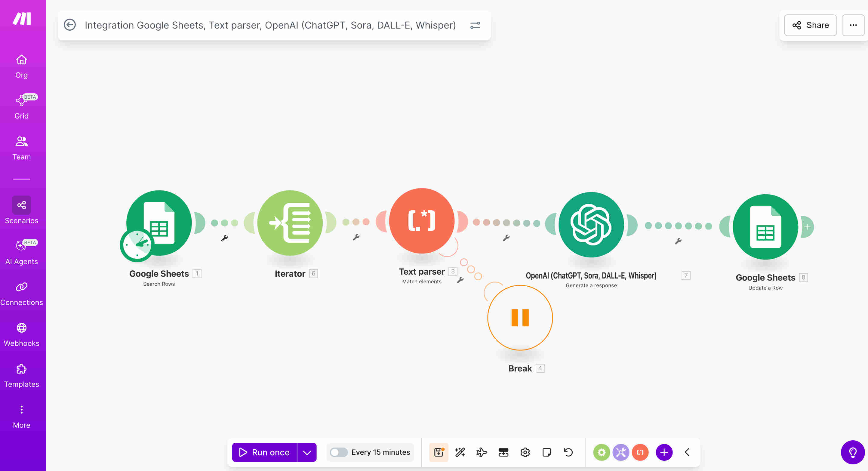Go back using the arrow icon
The height and width of the screenshot is (471, 868).
pyautogui.click(x=70, y=25)
